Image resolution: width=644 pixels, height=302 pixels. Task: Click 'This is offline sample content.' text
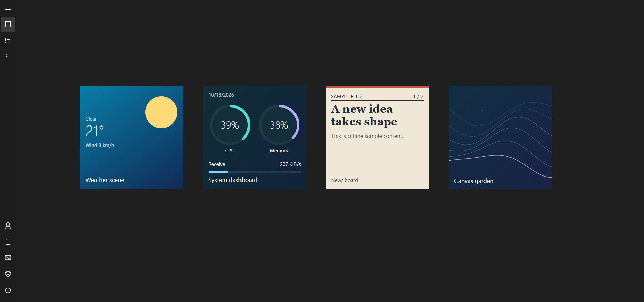pyautogui.click(x=367, y=136)
